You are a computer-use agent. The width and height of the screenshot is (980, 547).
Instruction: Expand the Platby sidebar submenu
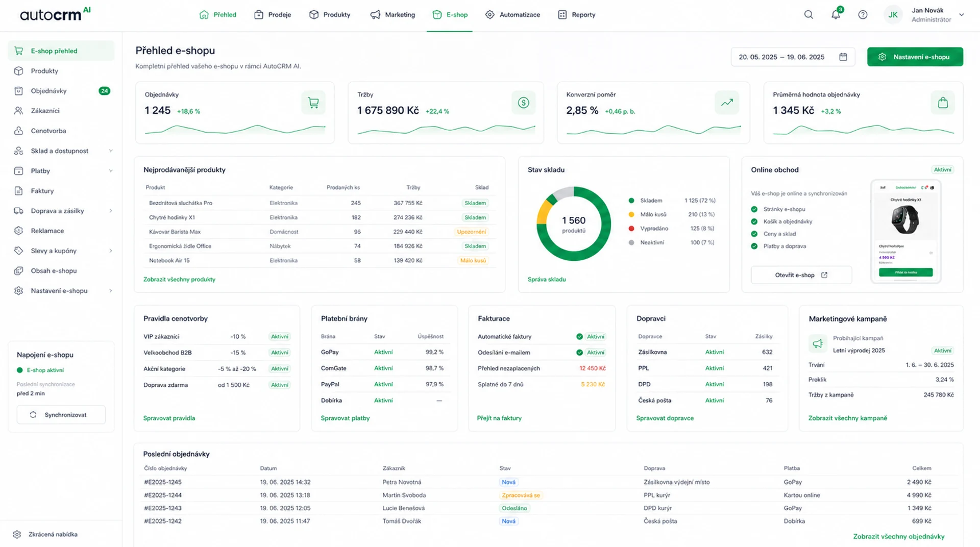coord(111,171)
